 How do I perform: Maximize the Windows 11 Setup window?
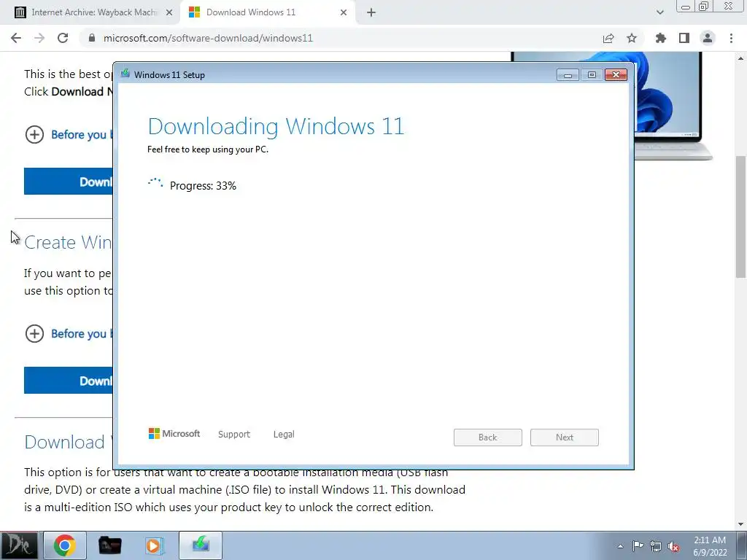pos(592,75)
